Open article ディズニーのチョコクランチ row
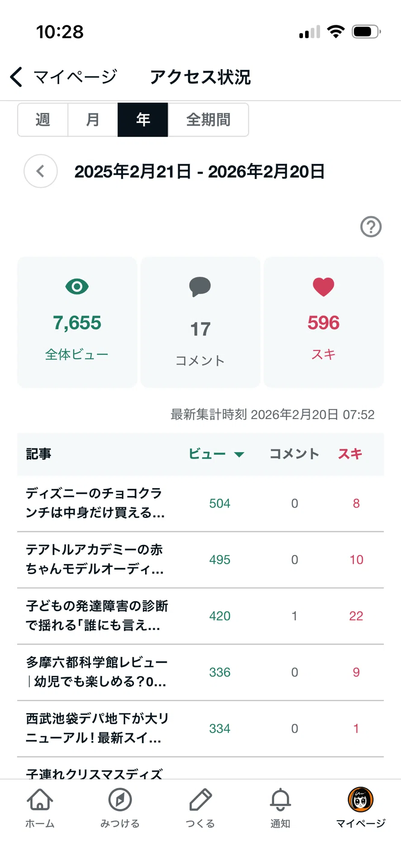This screenshot has height=868, width=401. coord(200,503)
